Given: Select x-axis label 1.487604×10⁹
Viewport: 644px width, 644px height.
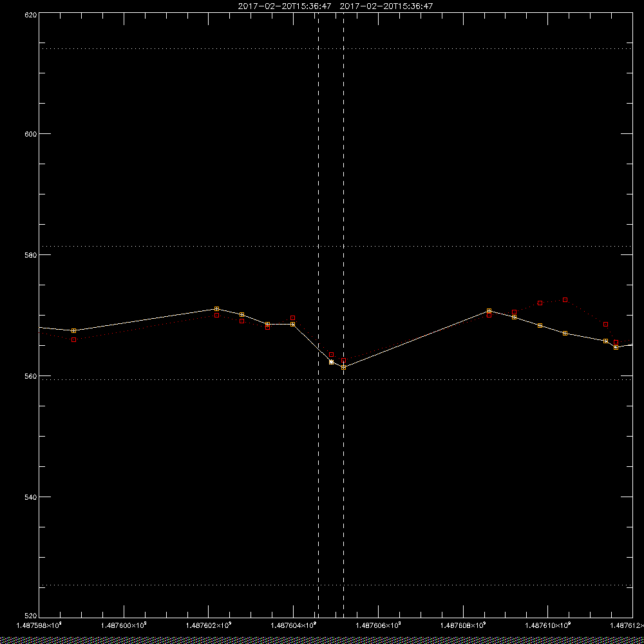Looking at the screenshot, I should [x=293, y=625].
